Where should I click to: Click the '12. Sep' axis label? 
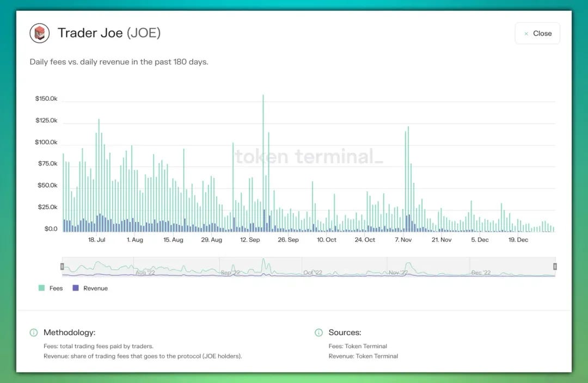pyautogui.click(x=250, y=240)
